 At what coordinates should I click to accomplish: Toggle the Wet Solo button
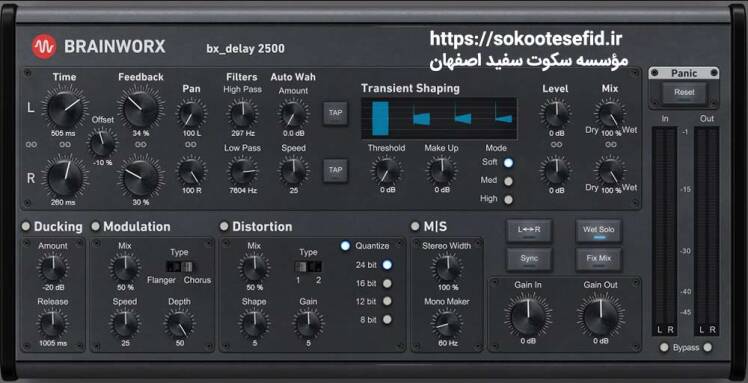pos(598,231)
